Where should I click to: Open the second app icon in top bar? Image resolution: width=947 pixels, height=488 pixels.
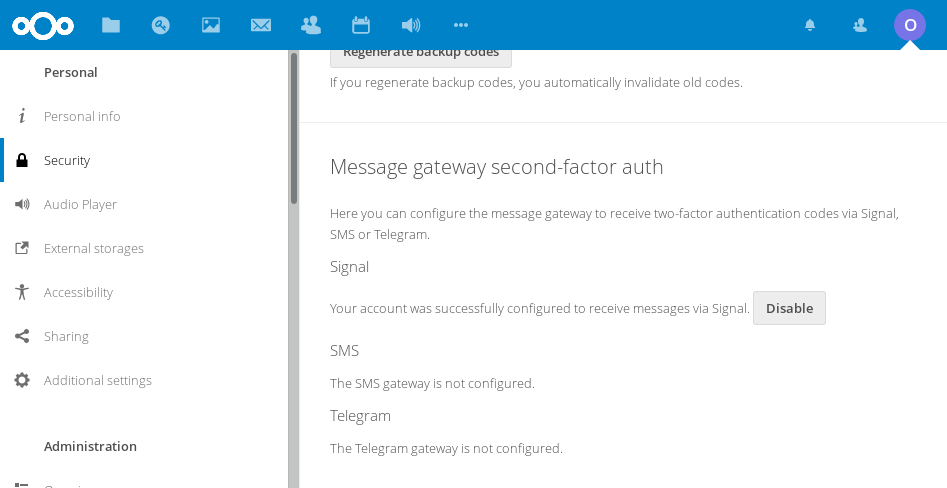[161, 25]
